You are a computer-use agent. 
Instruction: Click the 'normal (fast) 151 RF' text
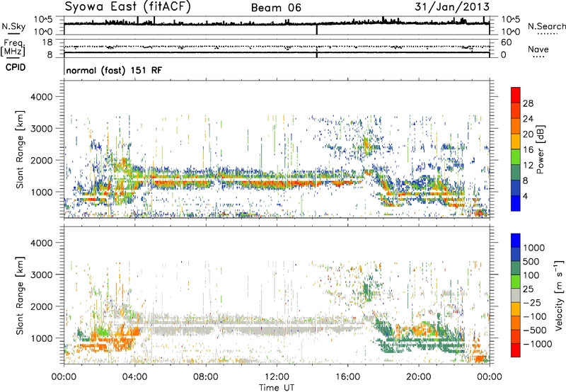click(x=114, y=70)
